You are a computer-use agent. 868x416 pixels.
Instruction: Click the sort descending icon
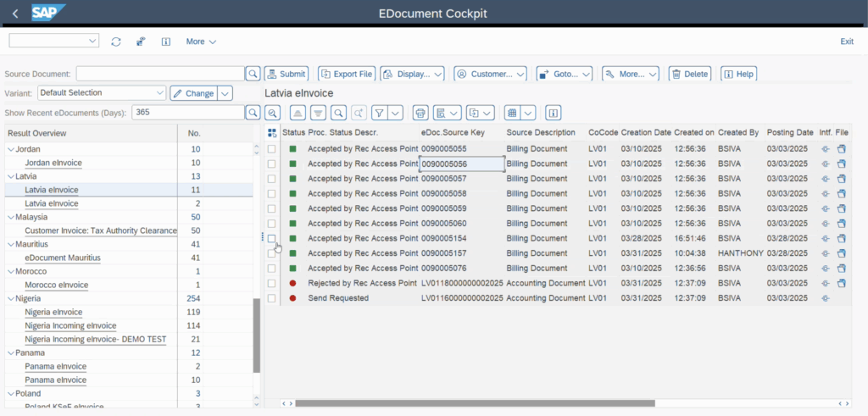tap(318, 113)
